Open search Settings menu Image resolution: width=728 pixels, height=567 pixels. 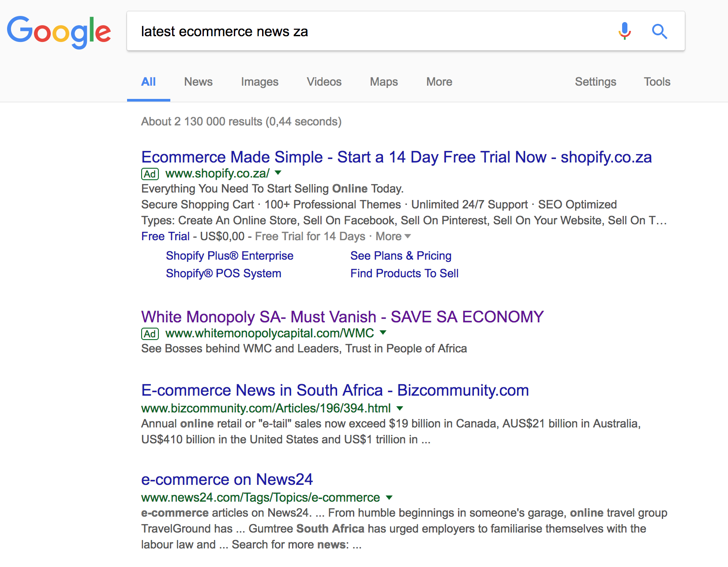tap(596, 82)
